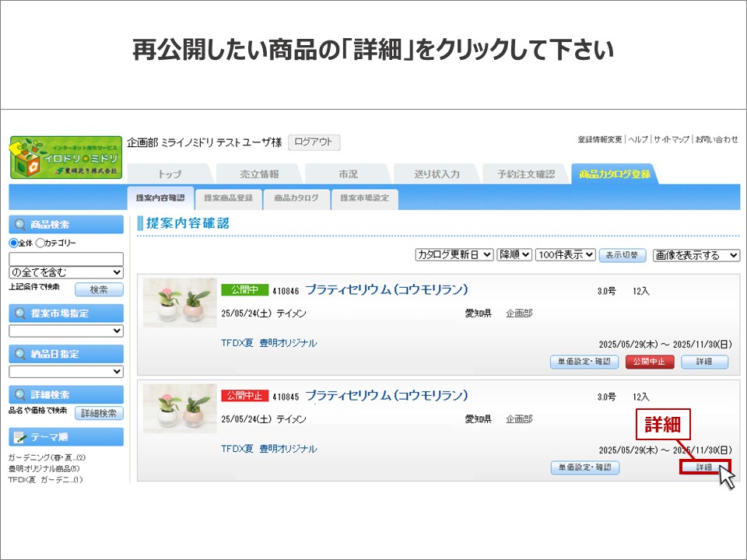Expand the 100件表示 count dropdown
Viewport: 747px width, 560px height.
pos(565,254)
